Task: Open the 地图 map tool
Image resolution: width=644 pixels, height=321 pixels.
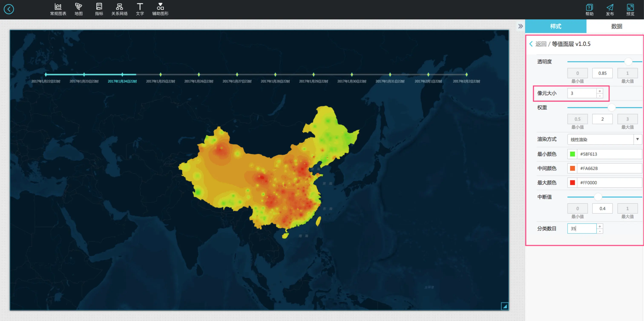Action: tap(79, 9)
